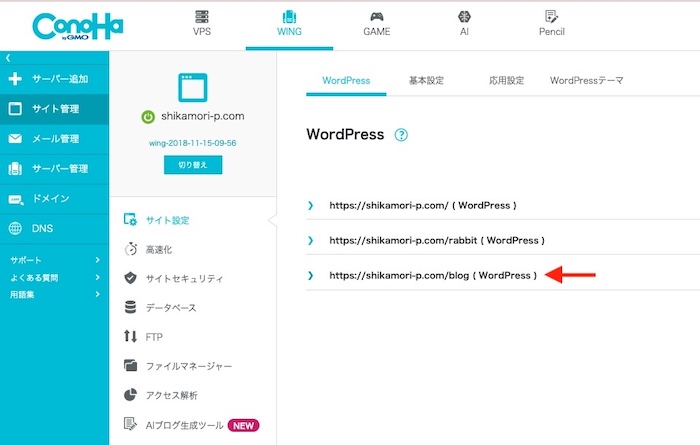Click the サイト設定 gear icon
Screen dimensions: 700x445
pyautogui.click(x=130, y=219)
